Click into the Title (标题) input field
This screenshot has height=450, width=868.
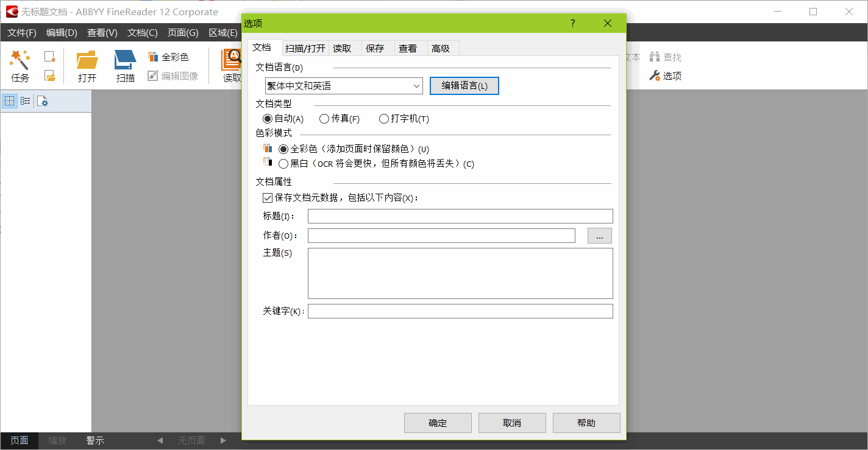(460, 216)
